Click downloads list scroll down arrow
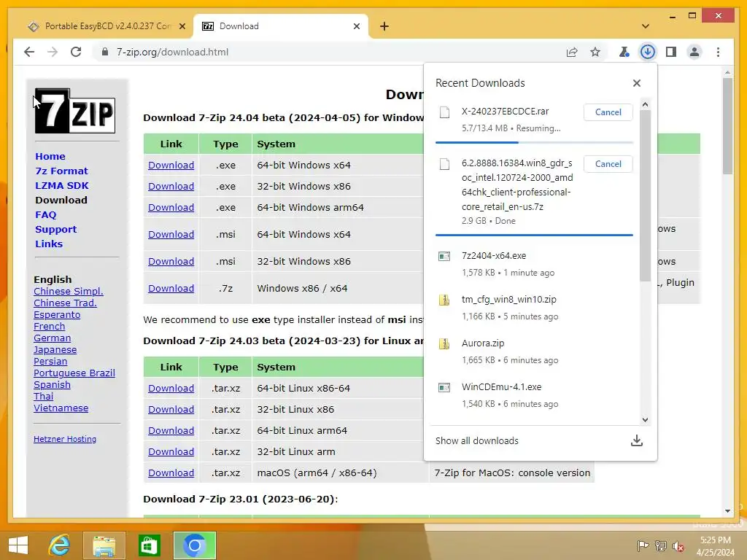This screenshot has width=747, height=560. click(x=645, y=419)
